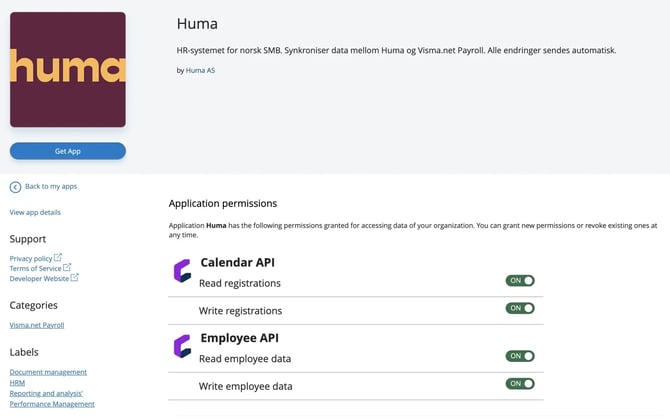Select the Document management label
The width and height of the screenshot is (670, 419).
(48, 372)
